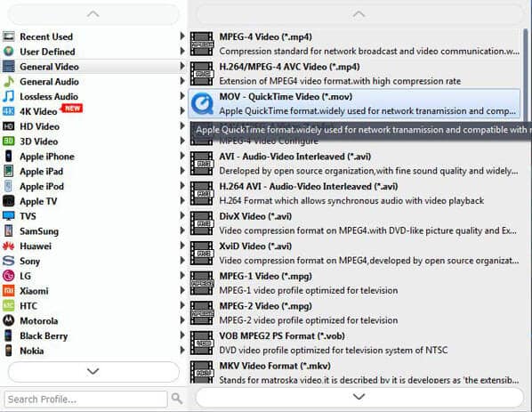Click the format list vertical scrollbar
This screenshot has height=412, width=532.
point(525,75)
